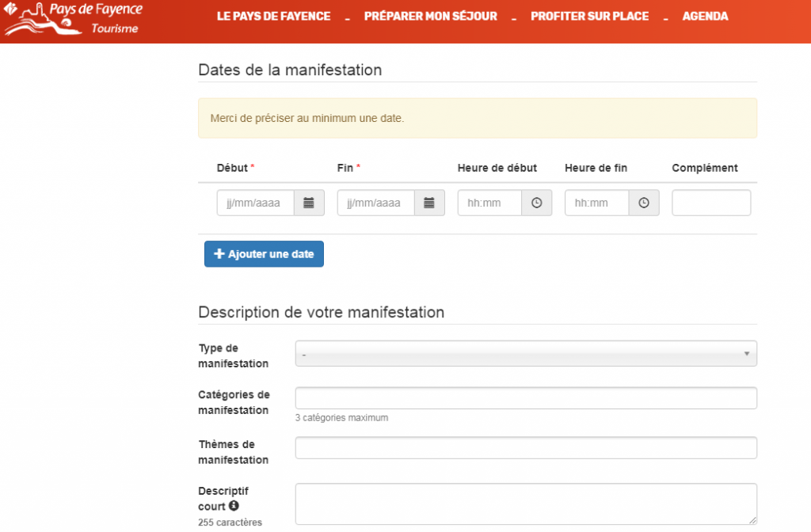Click clock icon for Heure de fin
The height and width of the screenshot is (532, 811).
coord(644,203)
